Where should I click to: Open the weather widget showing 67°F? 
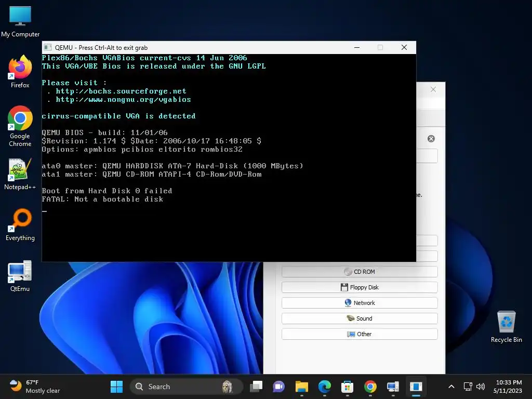point(35,387)
